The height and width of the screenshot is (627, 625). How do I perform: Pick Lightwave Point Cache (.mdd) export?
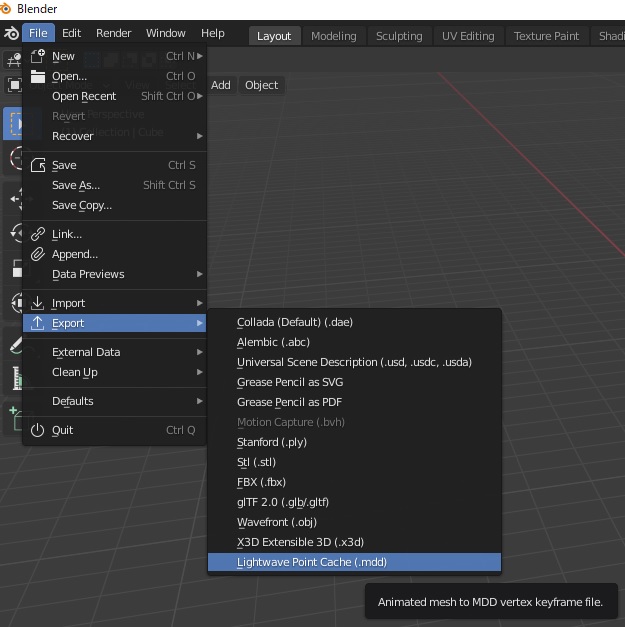point(312,562)
